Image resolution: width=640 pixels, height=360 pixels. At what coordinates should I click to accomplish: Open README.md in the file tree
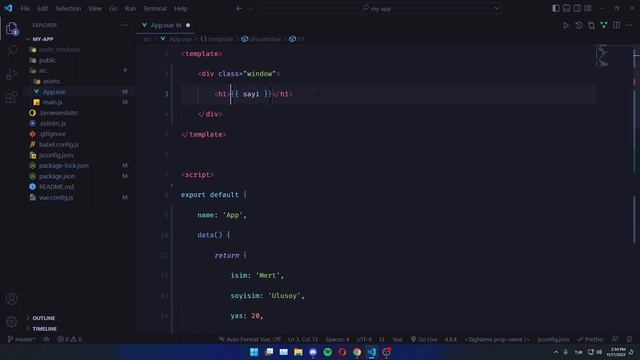pyautogui.click(x=56, y=187)
